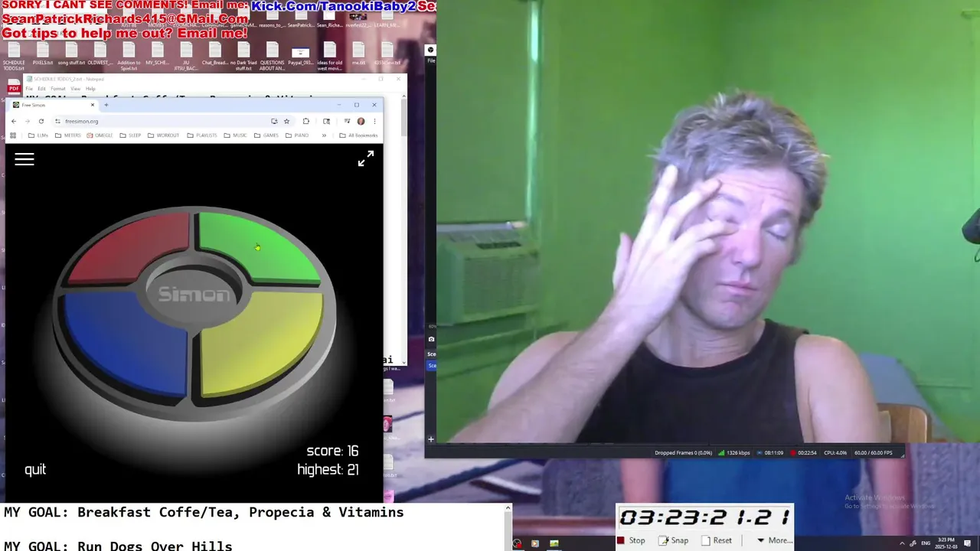
Task: Reload the freesimon.org page
Action: click(x=41, y=121)
